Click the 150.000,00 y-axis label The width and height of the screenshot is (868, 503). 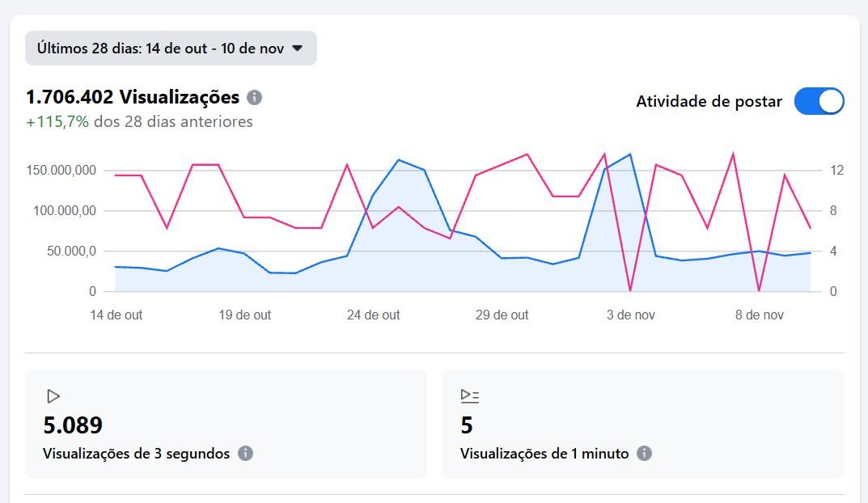click(61, 171)
